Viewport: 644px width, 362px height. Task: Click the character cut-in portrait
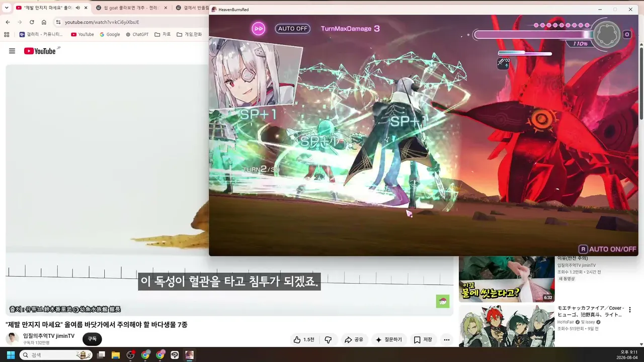click(255, 73)
